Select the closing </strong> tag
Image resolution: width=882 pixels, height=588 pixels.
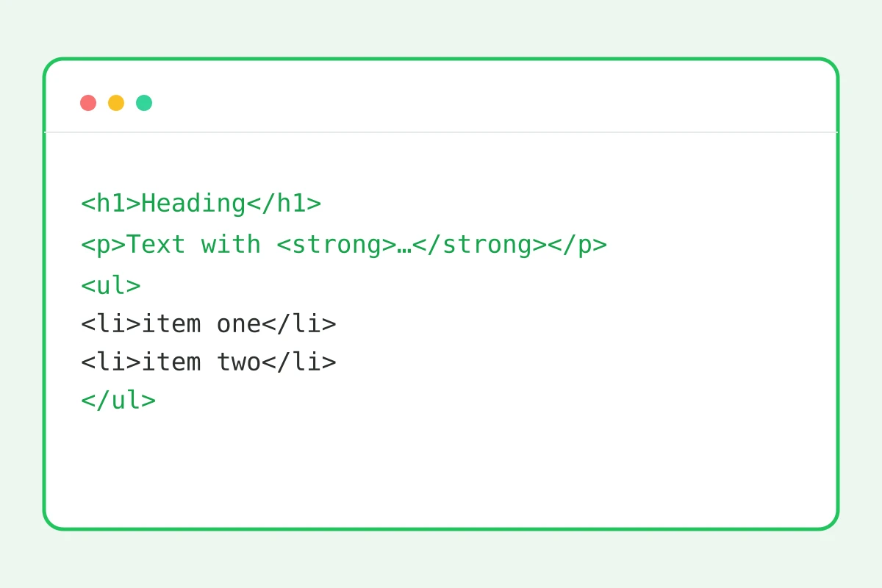[479, 245]
